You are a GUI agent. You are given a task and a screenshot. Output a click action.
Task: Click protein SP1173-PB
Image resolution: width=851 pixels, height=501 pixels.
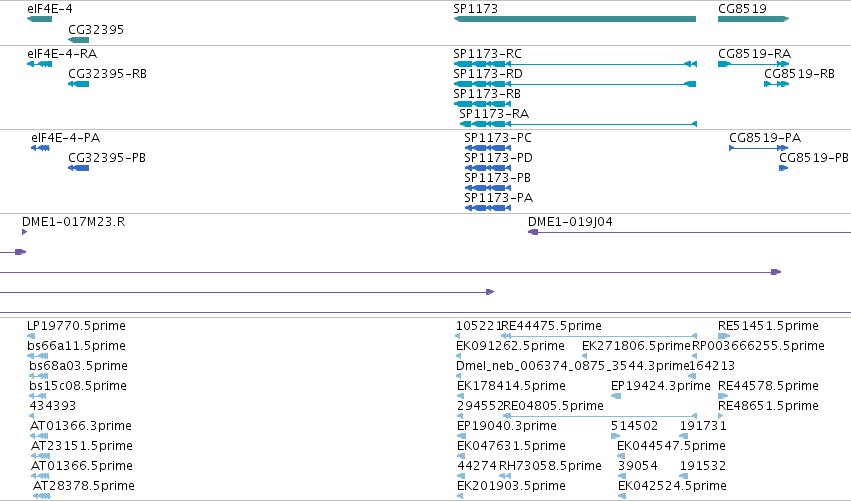click(488, 188)
